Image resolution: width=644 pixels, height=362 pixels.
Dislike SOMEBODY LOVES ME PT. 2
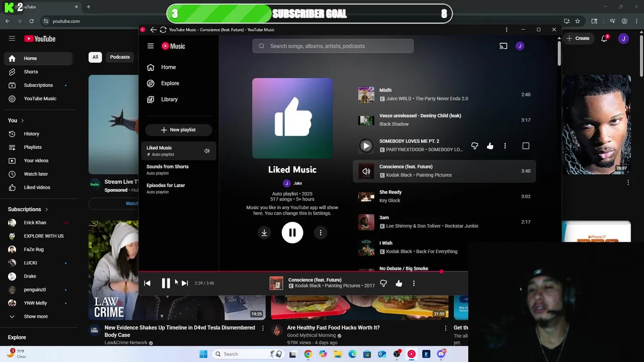pyautogui.click(x=474, y=146)
